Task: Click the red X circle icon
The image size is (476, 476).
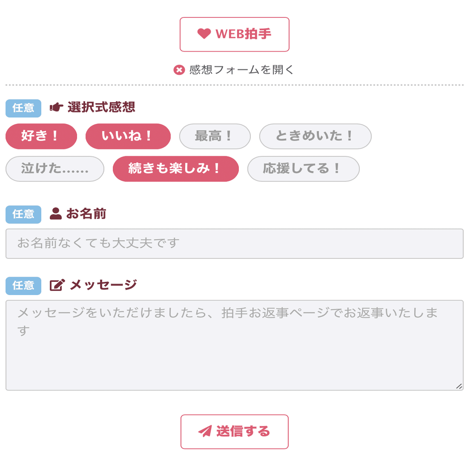Action: click(179, 70)
